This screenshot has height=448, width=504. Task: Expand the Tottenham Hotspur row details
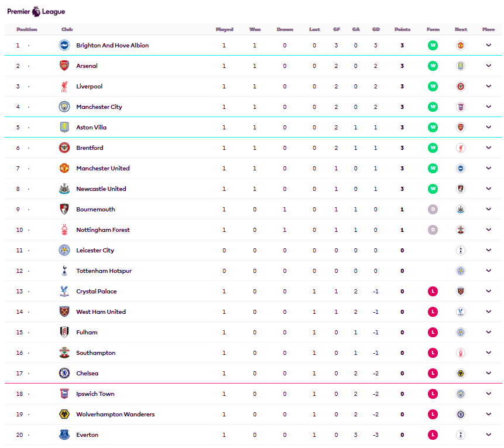tap(489, 271)
